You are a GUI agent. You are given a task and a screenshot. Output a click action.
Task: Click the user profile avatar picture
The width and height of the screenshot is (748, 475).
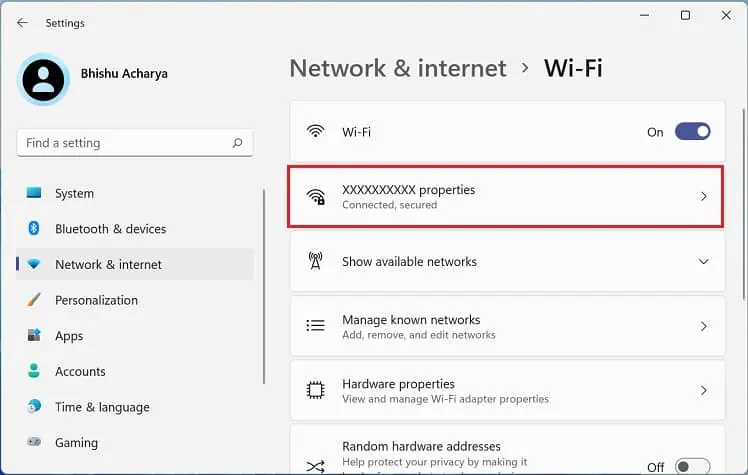coord(44,79)
